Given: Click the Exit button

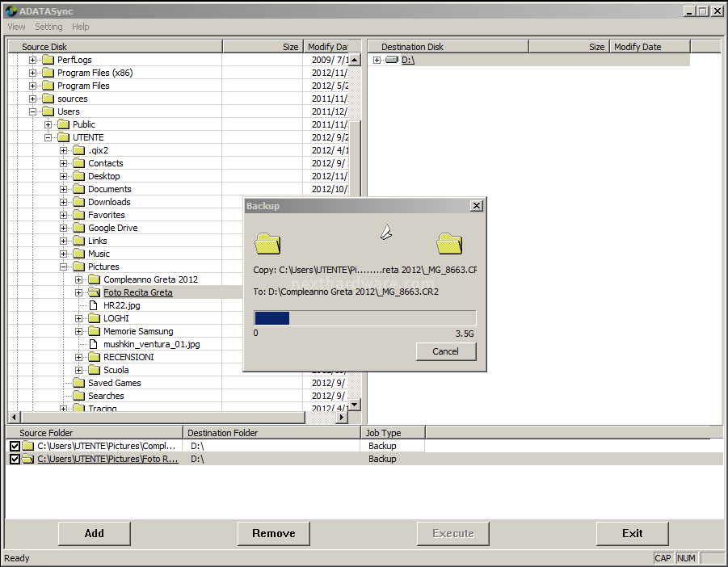Looking at the screenshot, I should [x=633, y=534].
